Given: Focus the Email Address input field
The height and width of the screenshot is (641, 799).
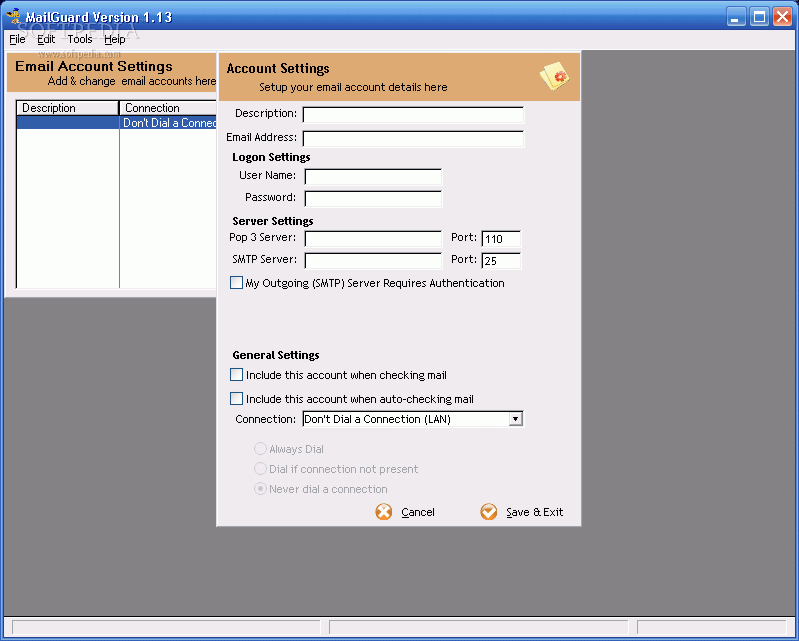Looking at the screenshot, I should (413, 138).
